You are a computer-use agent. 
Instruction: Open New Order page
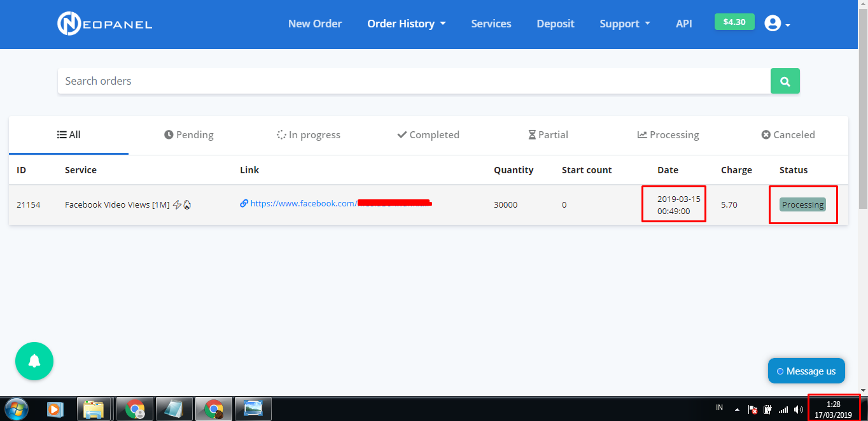coord(315,24)
